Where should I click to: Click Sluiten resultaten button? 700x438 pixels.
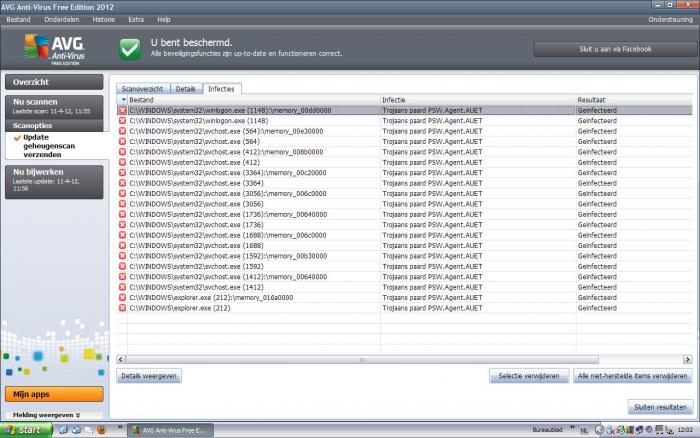coord(661,407)
